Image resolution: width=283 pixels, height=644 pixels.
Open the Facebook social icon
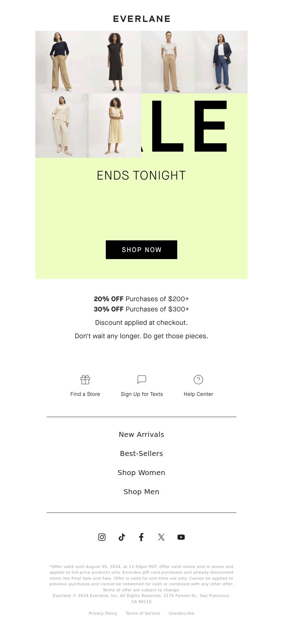coord(141,537)
